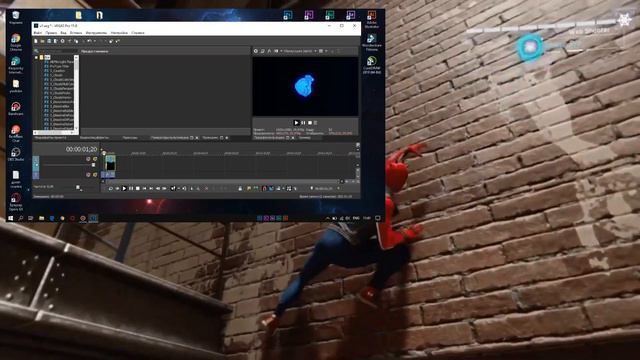640x360 pixels.
Task: Select the Normal Edit tool on timeline toolbar
Action: 172,188
